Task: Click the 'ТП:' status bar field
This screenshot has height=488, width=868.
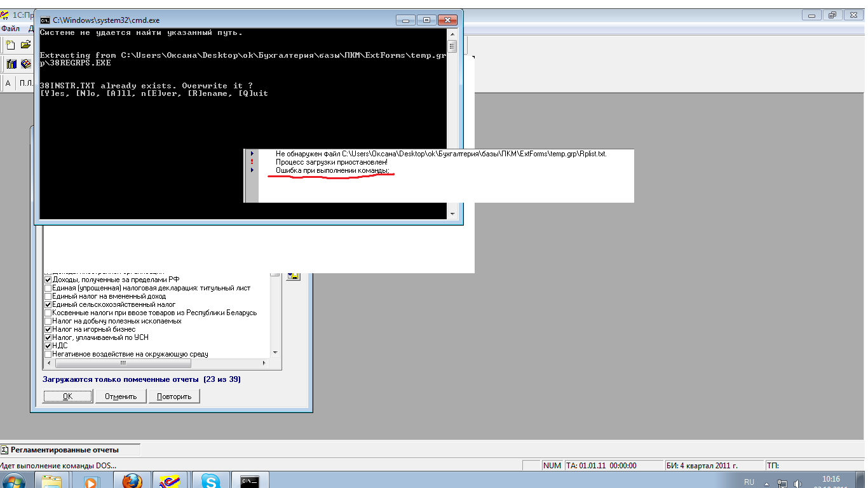Action: point(815,466)
